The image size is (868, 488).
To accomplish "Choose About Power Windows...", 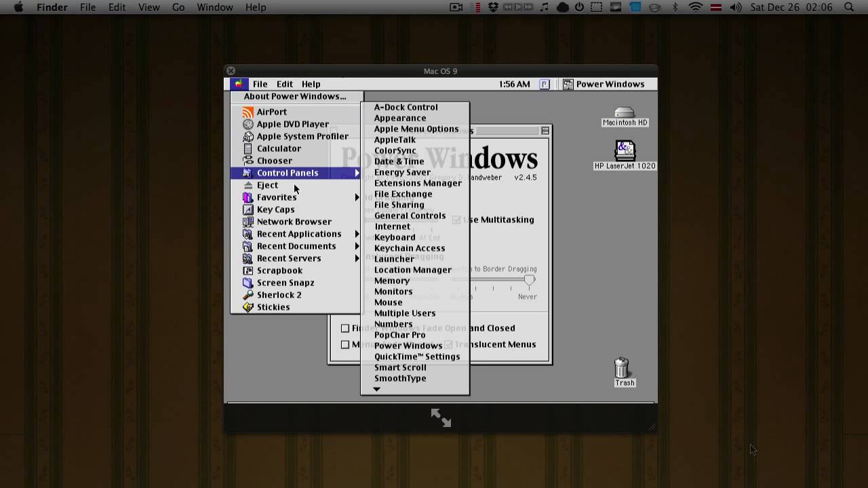I will 295,96.
